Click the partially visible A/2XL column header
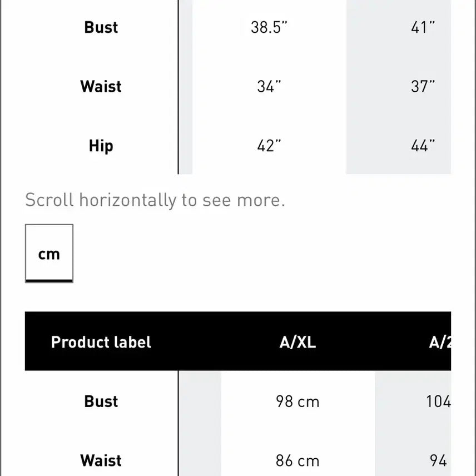The width and height of the screenshot is (476, 476). (439, 342)
